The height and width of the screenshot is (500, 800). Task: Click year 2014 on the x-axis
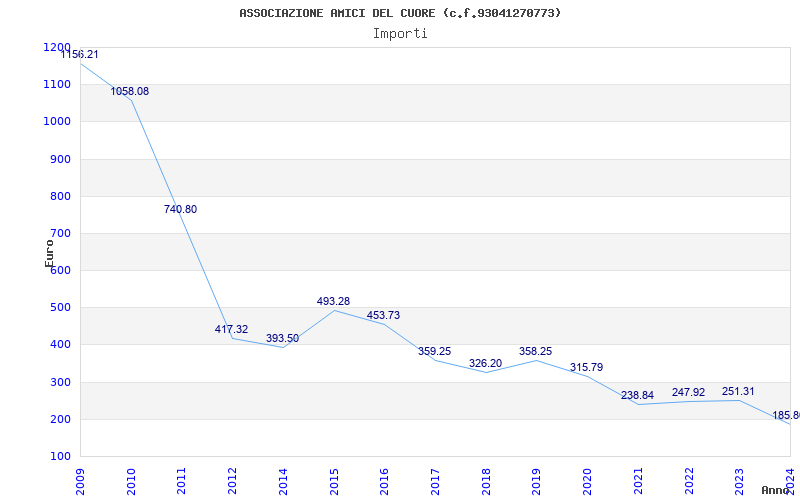pos(283,482)
